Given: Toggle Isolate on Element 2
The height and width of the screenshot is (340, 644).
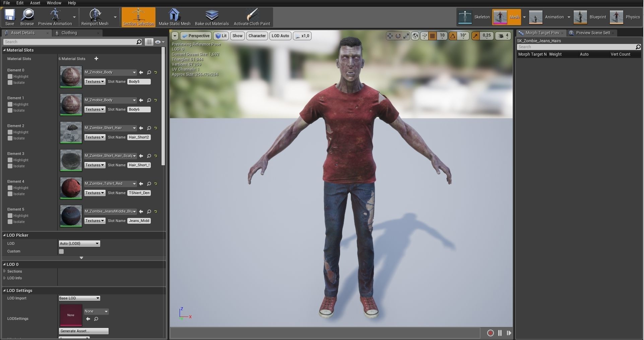Looking at the screenshot, I should [10, 138].
